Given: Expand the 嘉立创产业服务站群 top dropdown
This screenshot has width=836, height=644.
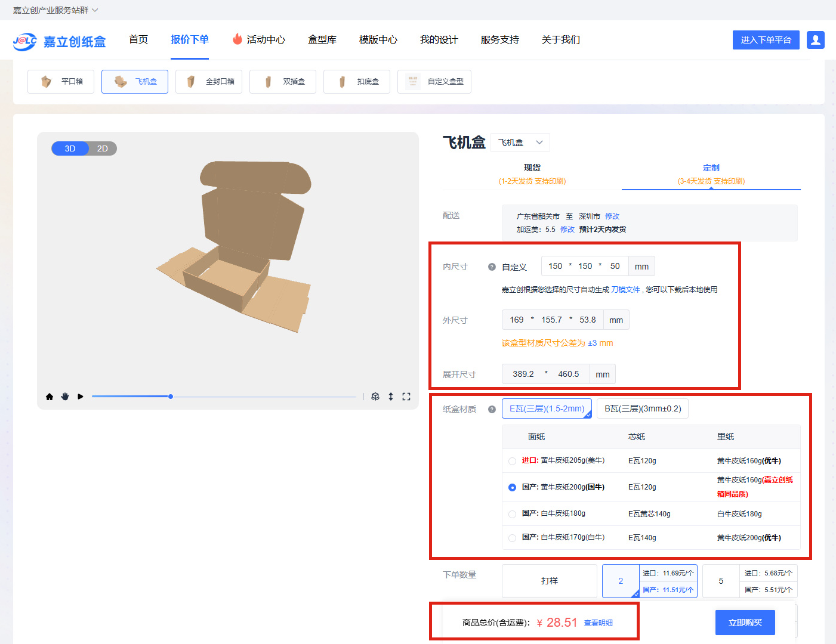Looking at the screenshot, I should pos(55,10).
